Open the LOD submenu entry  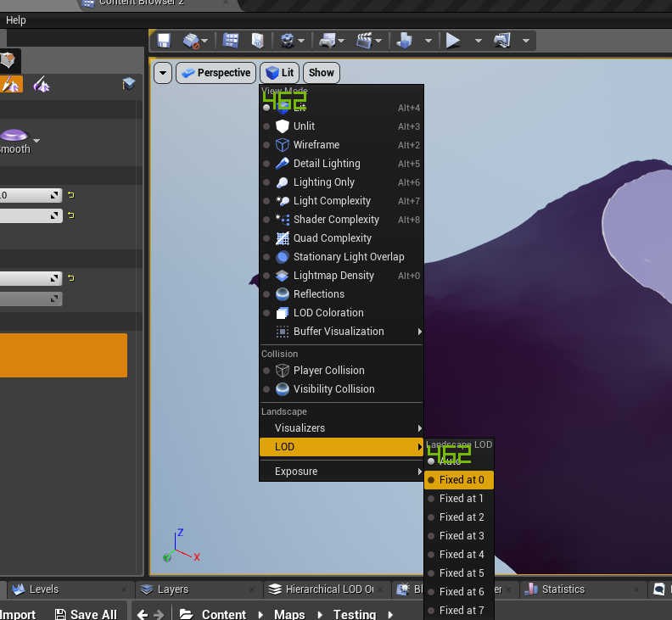point(342,447)
